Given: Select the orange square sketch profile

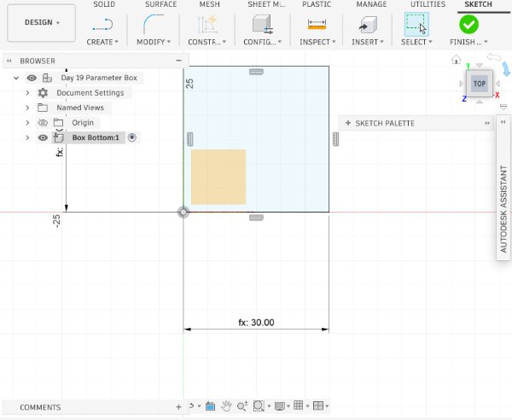Looking at the screenshot, I should point(218,177).
